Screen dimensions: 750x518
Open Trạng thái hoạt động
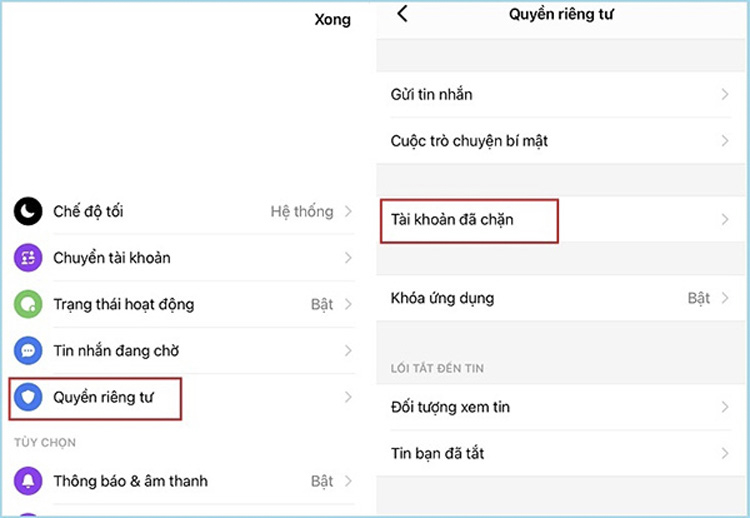click(x=184, y=304)
